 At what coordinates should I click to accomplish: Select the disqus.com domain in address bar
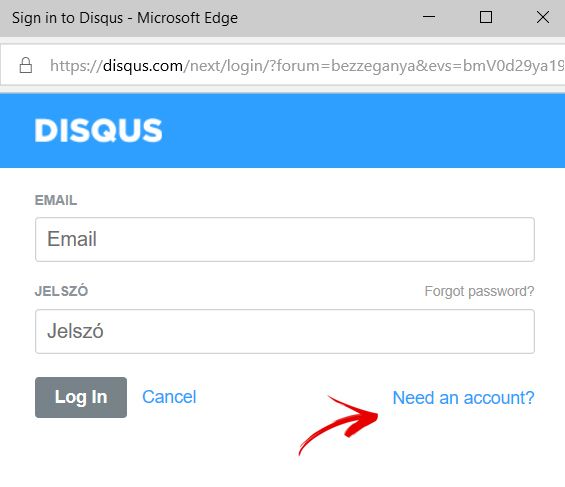143,66
